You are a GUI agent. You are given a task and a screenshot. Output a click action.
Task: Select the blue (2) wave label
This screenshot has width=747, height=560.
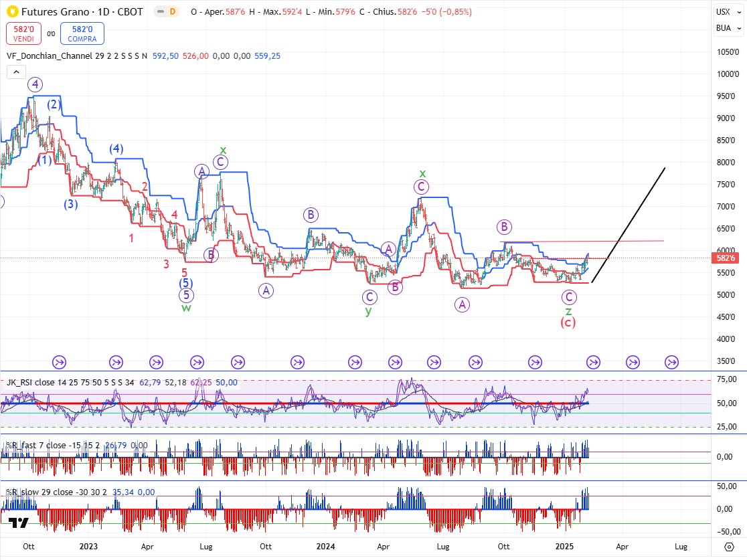point(54,104)
